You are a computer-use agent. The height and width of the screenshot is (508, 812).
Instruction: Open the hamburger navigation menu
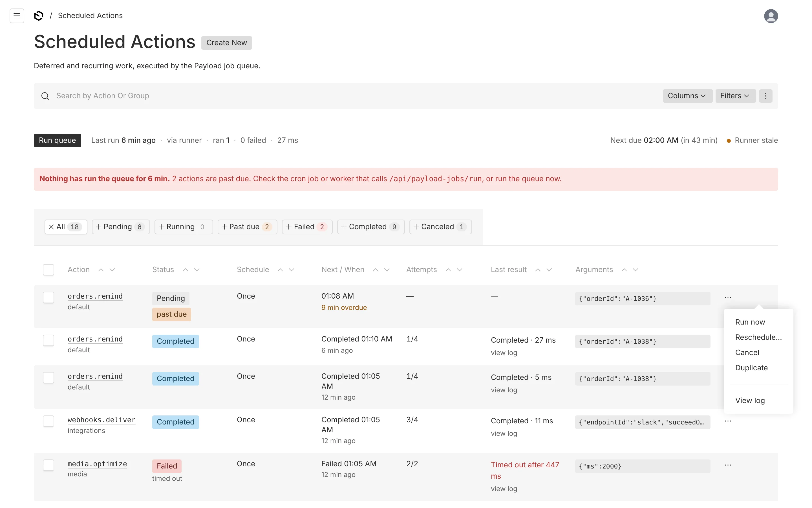pos(17,16)
